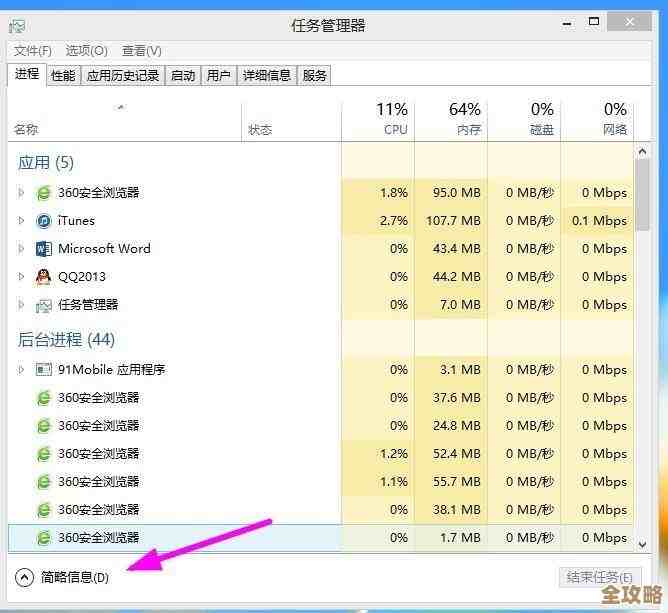This screenshot has height=613, width=668.
Task: Click the Task Manager title bar icon
Action: pyautogui.click(x=17, y=26)
